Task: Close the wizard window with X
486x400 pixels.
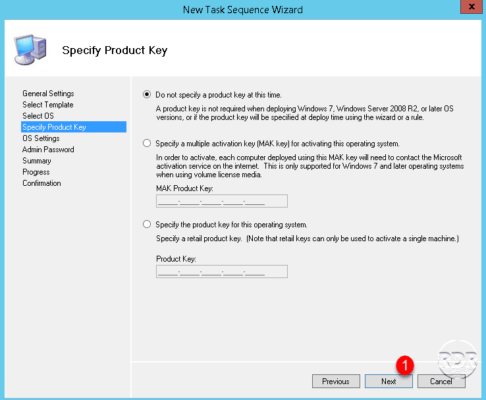Action: pos(471,7)
